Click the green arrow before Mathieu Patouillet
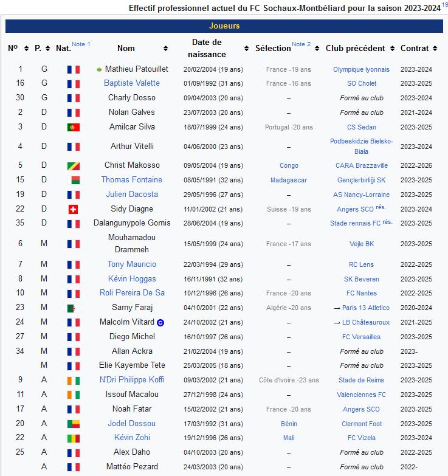 click(99, 70)
